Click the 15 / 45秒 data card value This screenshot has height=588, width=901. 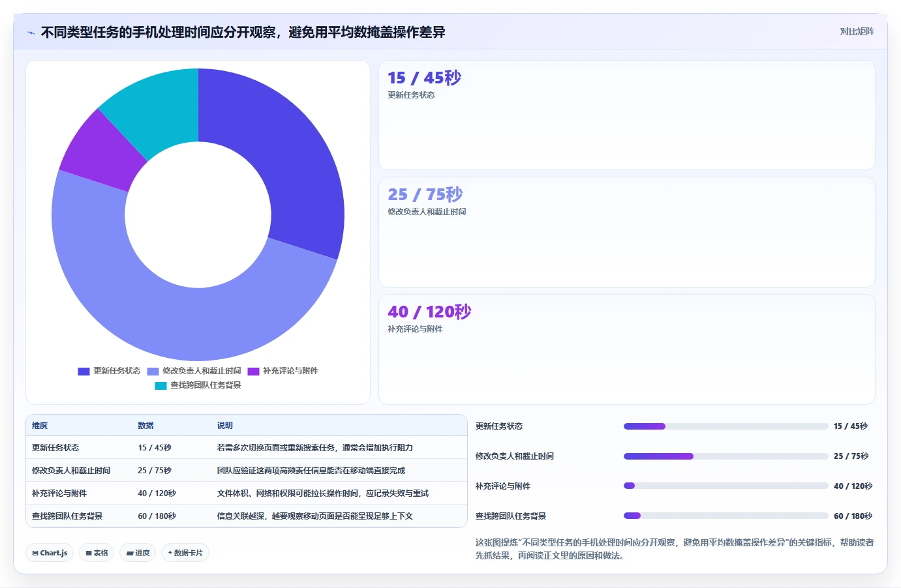pos(424,78)
